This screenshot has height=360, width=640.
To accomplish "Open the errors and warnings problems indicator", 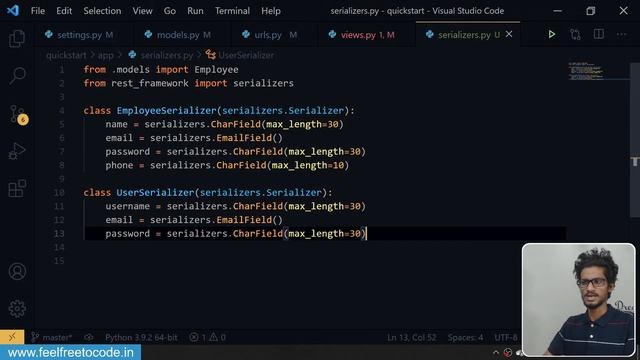I will pos(208,338).
